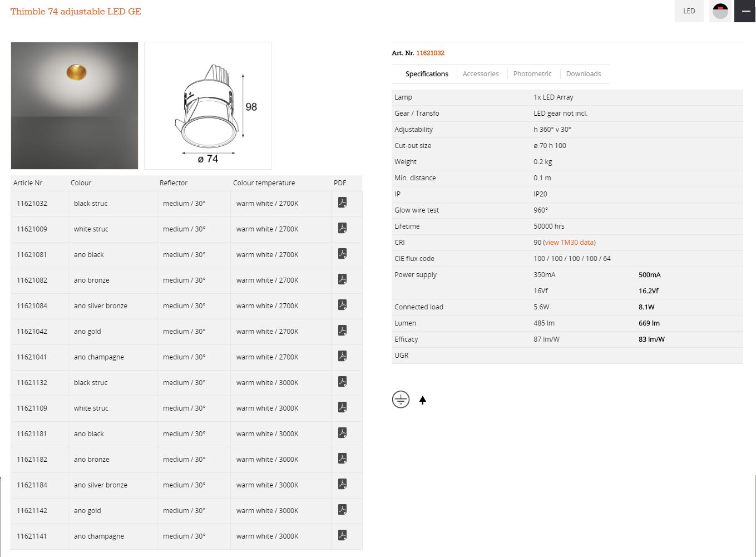The image size is (756, 557).
Task: Click PDF icon for ano gold 11621042
Action: click(342, 331)
